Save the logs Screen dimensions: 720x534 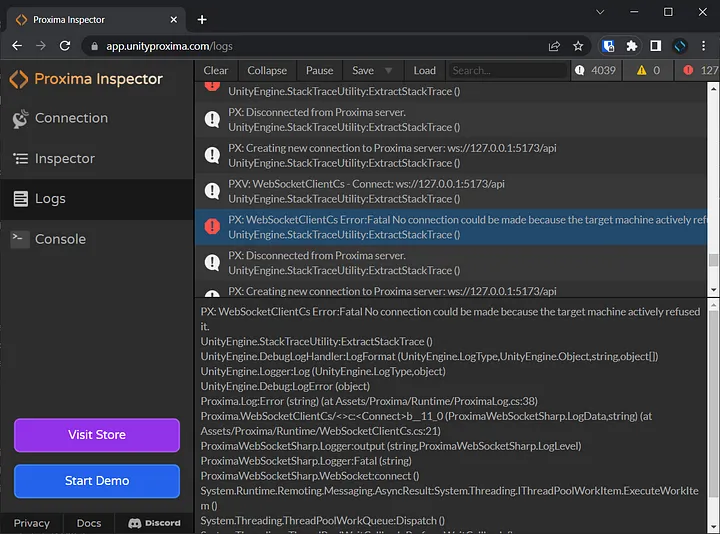[x=363, y=71]
